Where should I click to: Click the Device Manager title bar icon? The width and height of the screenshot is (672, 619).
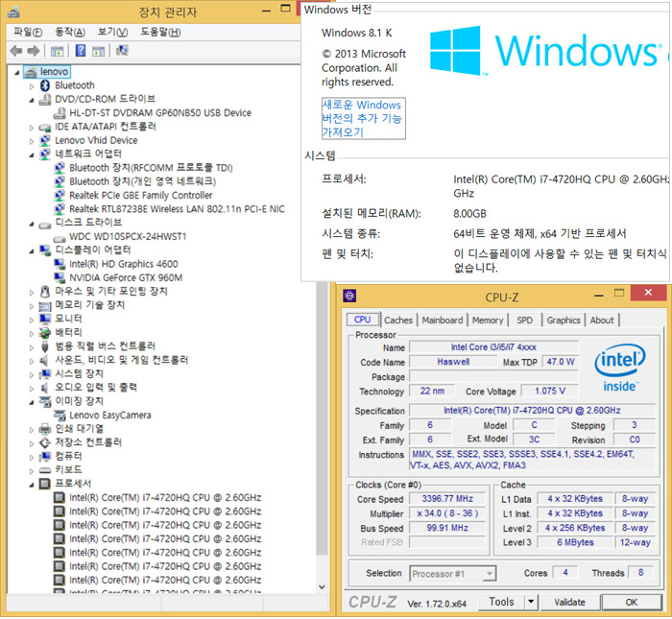(x=13, y=12)
